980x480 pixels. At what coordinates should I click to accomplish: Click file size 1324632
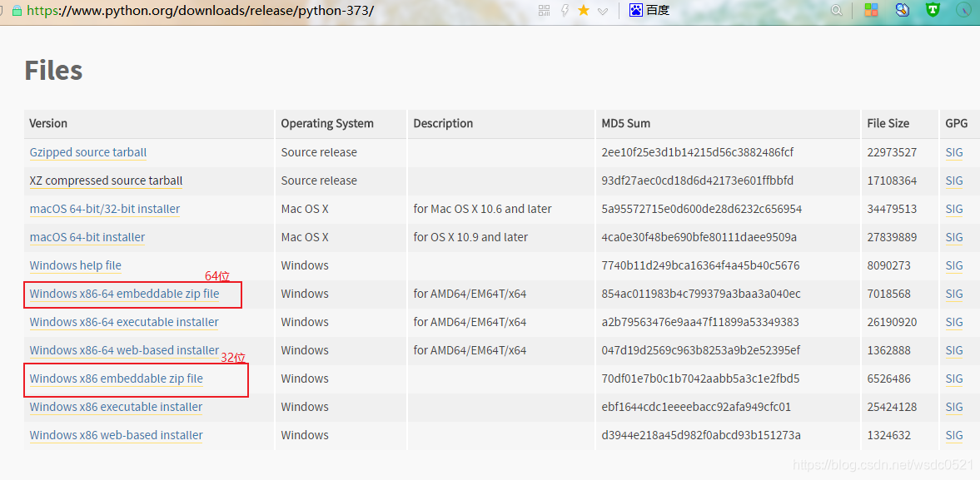888,435
